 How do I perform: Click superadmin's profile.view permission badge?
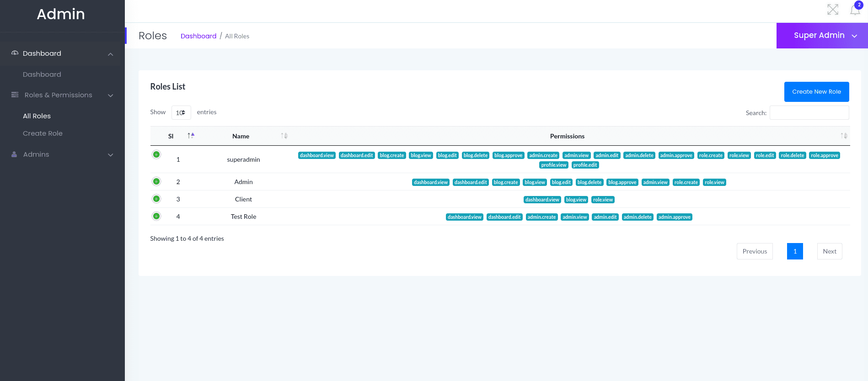(554, 165)
